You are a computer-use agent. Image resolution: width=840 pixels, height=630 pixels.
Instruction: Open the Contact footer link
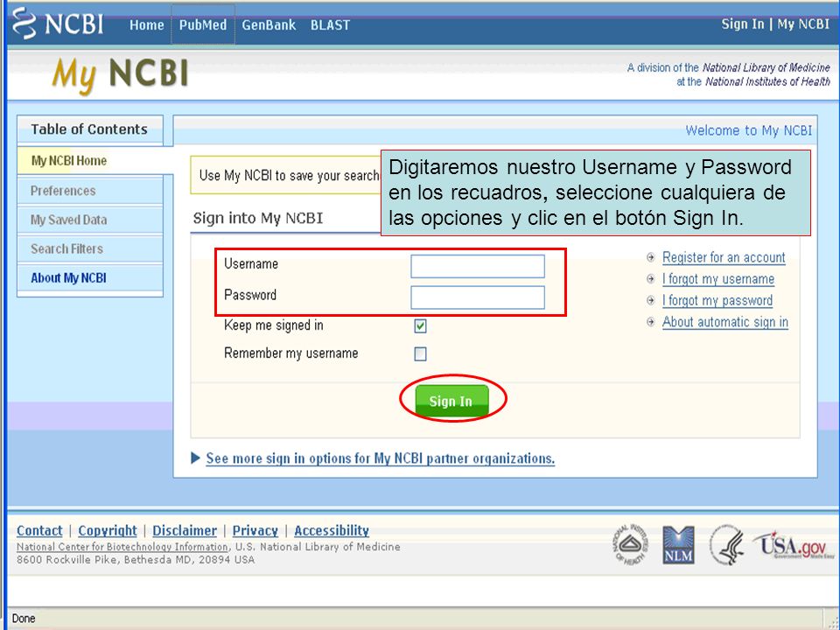point(39,530)
